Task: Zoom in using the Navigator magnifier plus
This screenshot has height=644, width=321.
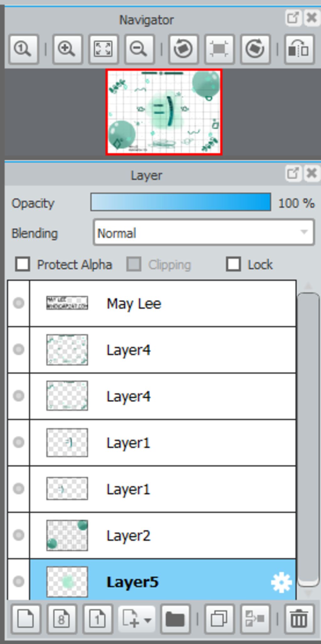Action: (x=67, y=49)
